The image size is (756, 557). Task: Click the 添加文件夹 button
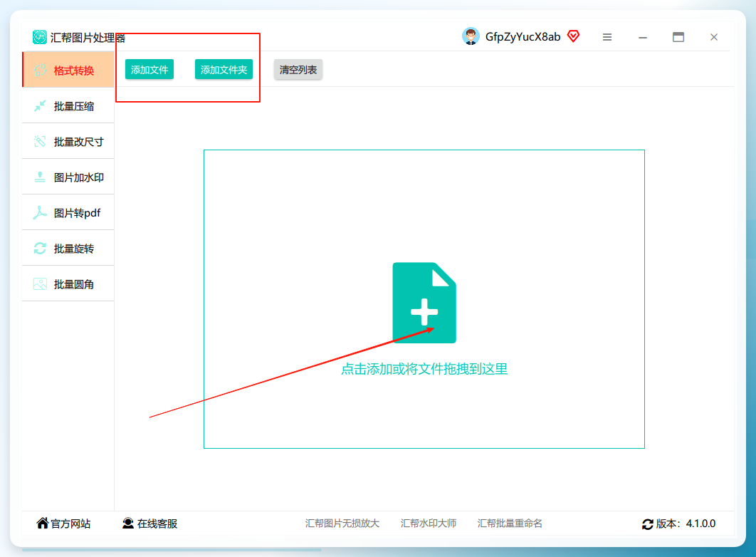[x=224, y=69]
